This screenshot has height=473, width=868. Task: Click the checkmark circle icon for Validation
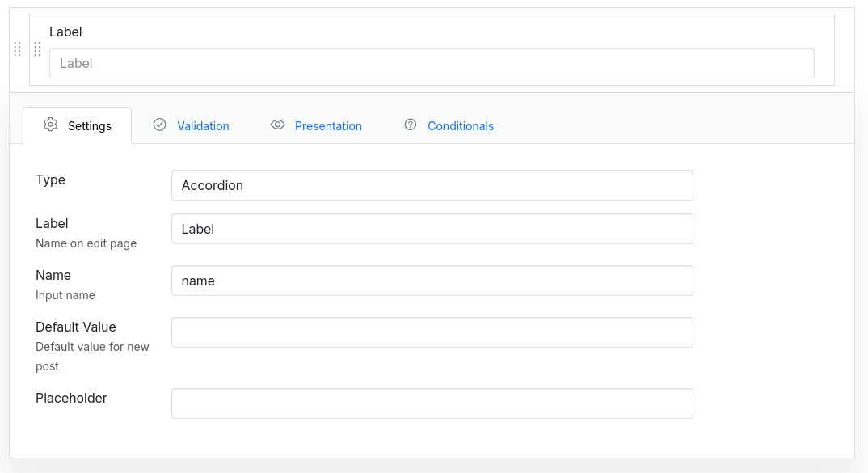pos(160,125)
